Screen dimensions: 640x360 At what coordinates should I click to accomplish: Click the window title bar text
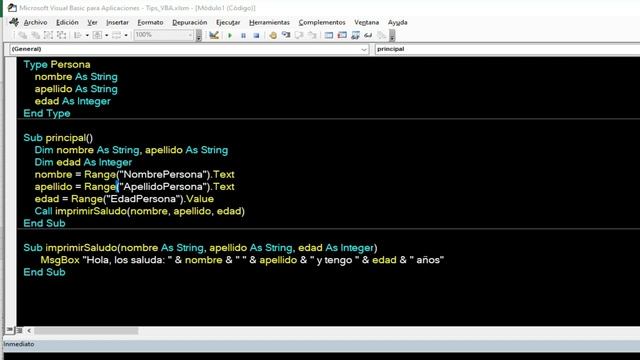138,8
